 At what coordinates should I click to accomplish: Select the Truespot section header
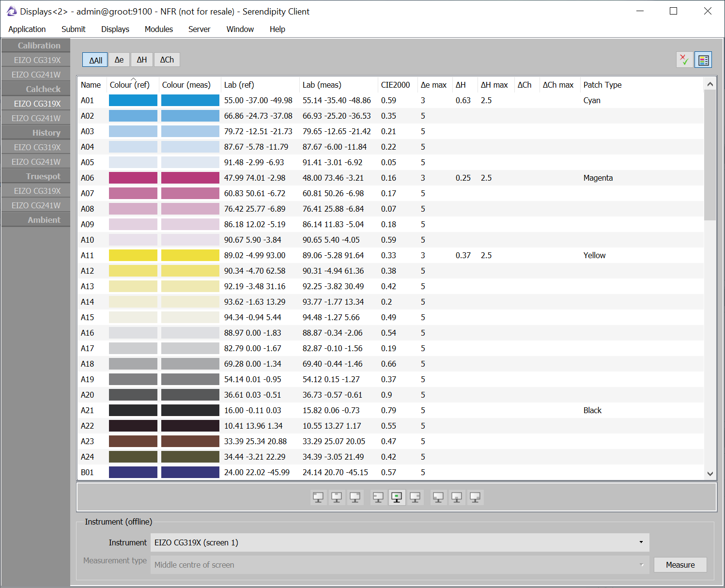36,176
